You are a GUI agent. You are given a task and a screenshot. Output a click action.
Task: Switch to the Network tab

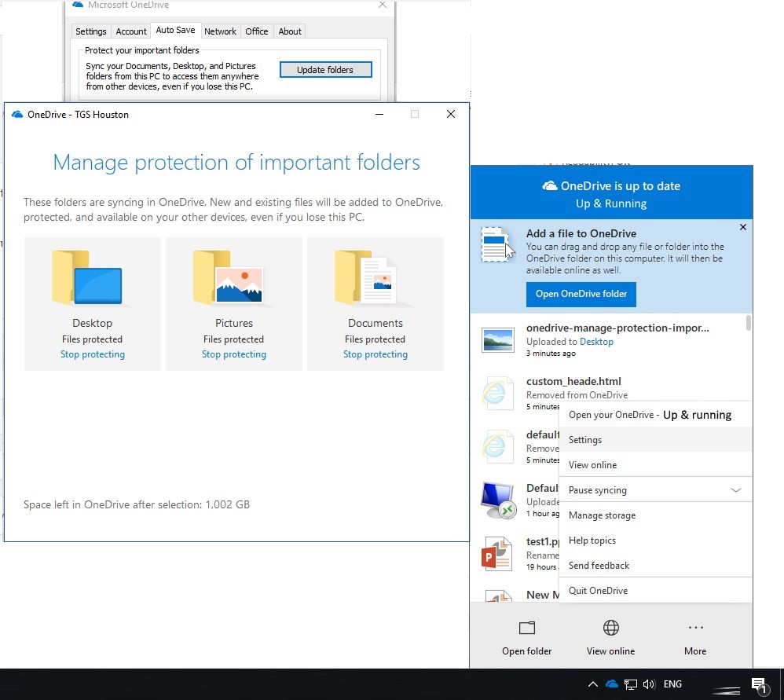point(220,31)
